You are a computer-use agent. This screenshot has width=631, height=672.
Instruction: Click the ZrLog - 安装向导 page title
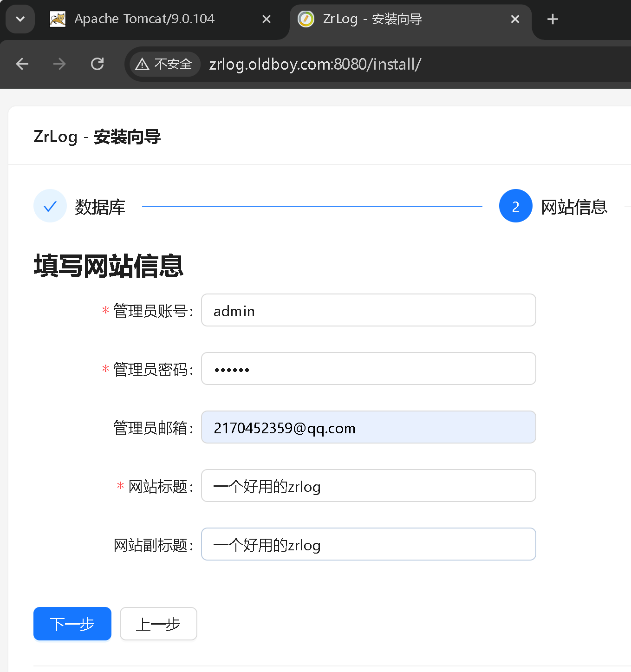(x=97, y=137)
